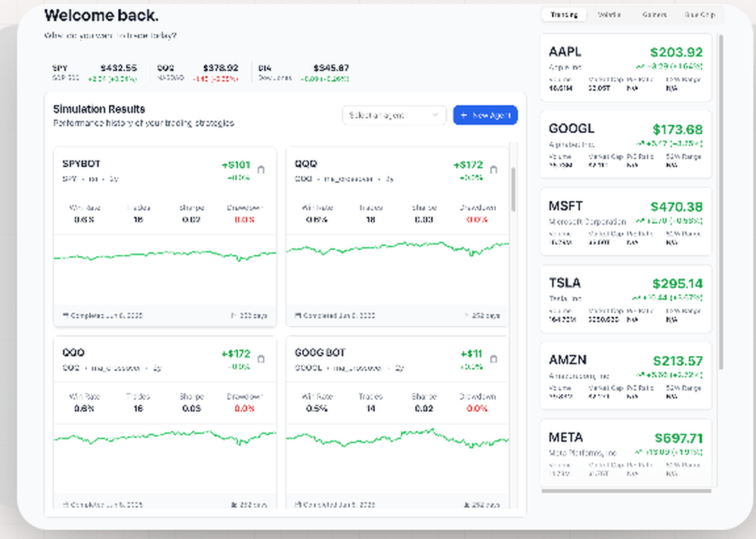Open the GOOGL stock card
Viewport: 756px width, 539px height.
(x=626, y=144)
